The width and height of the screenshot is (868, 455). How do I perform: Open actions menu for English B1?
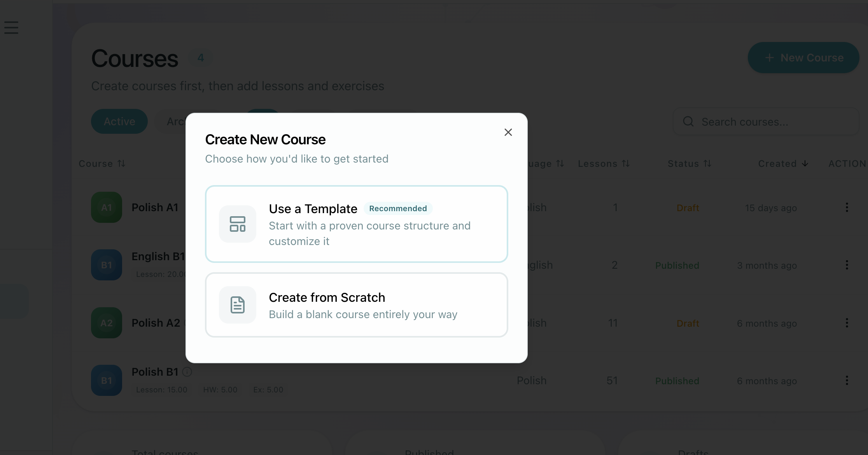(847, 265)
